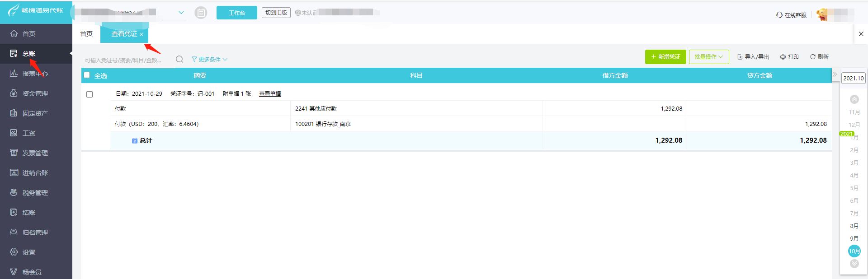Click the 摘要 column header

(x=200, y=75)
